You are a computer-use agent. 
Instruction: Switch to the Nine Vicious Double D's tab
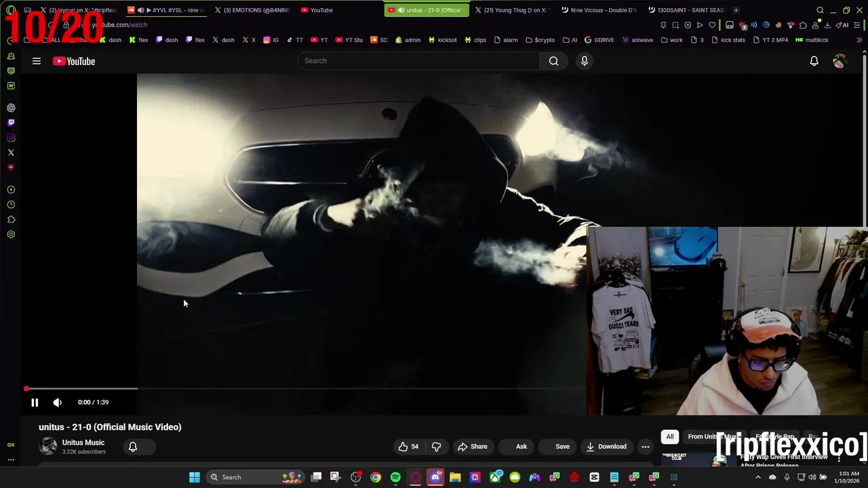point(599,10)
